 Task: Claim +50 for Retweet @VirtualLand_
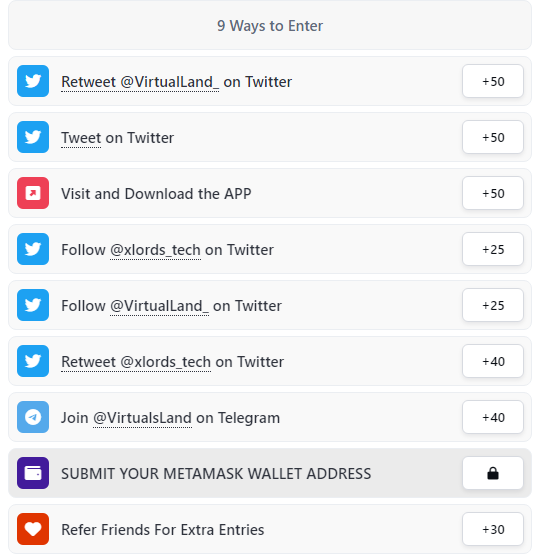(493, 81)
